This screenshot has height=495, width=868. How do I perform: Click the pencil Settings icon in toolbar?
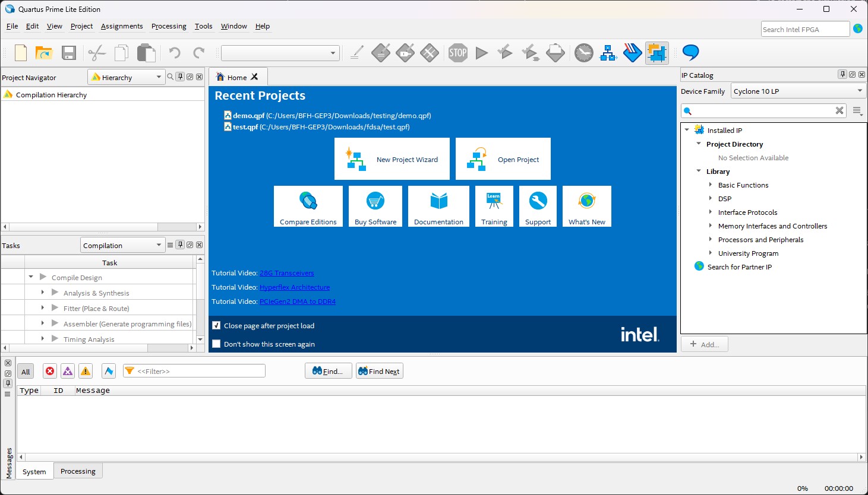coord(356,53)
